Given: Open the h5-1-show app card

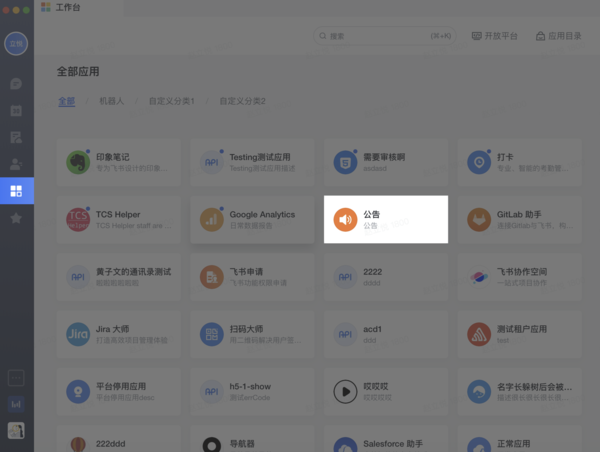Looking at the screenshot, I should click(x=252, y=392).
